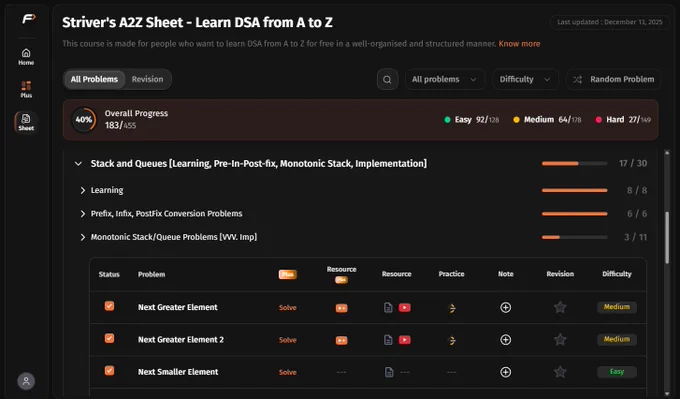Uncheck status for Next Greater Element 2

point(109,338)
